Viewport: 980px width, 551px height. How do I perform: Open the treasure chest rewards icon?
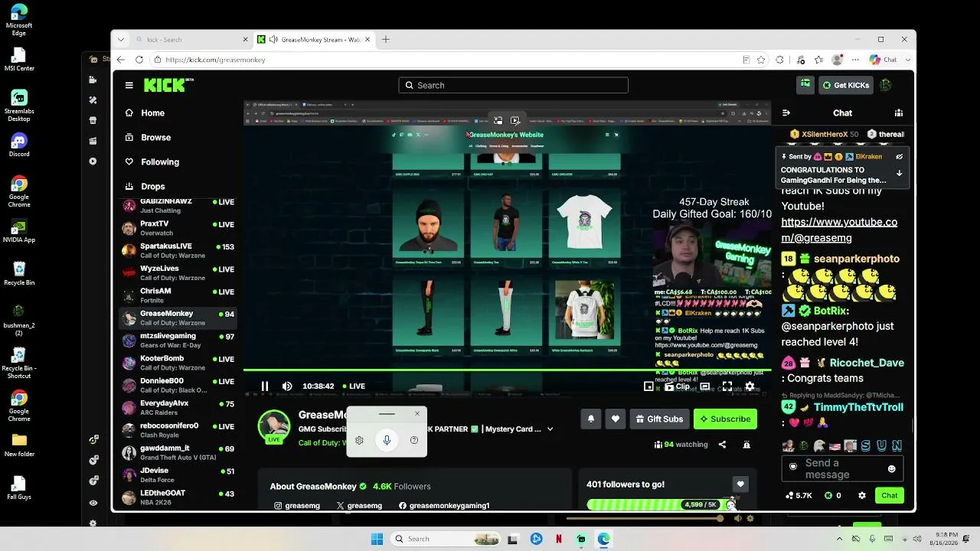pyautogui.click(x=805, y=85)
